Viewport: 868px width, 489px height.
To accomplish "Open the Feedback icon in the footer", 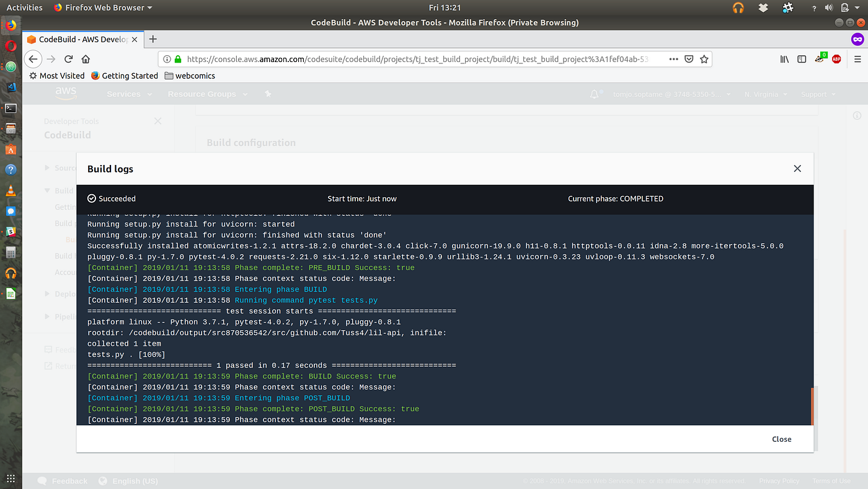I will click(x=42, y=480).
